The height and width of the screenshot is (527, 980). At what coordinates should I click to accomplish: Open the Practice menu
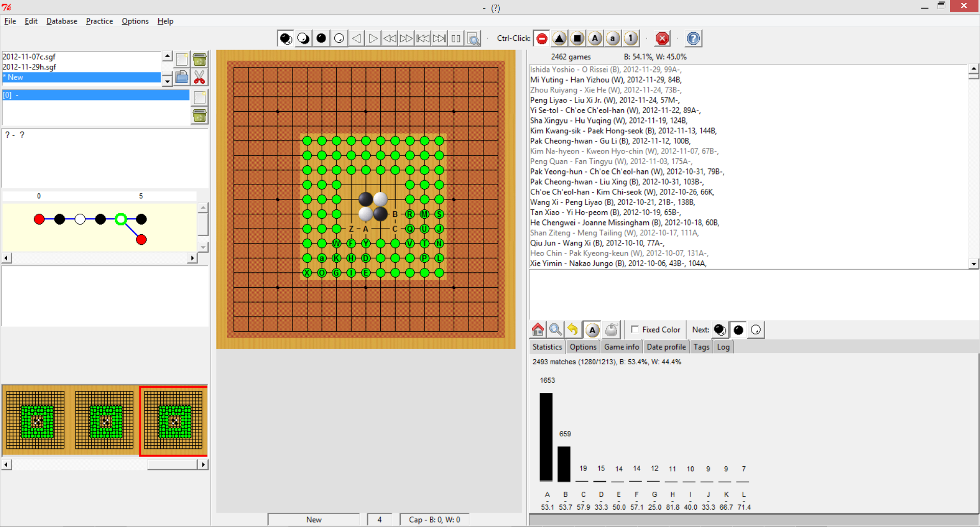pos(99,21)
